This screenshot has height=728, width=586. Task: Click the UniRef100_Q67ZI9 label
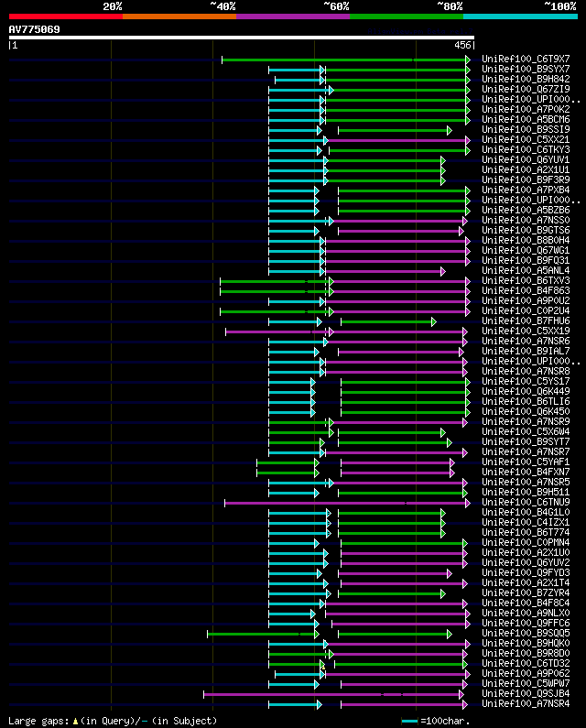click(x=526, y=89)
